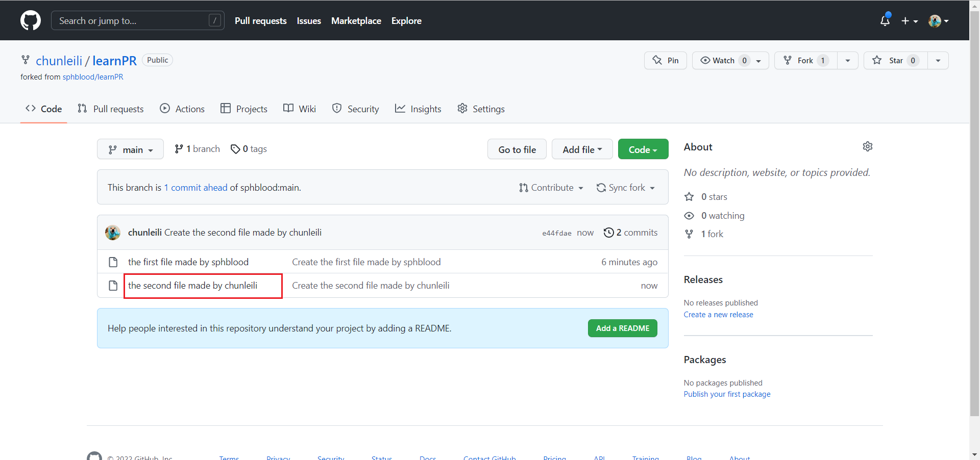This screenshot has width=980, height=460.
Task: Click the slash shortcut icon in search box
Action: click(x=215, y=20)
